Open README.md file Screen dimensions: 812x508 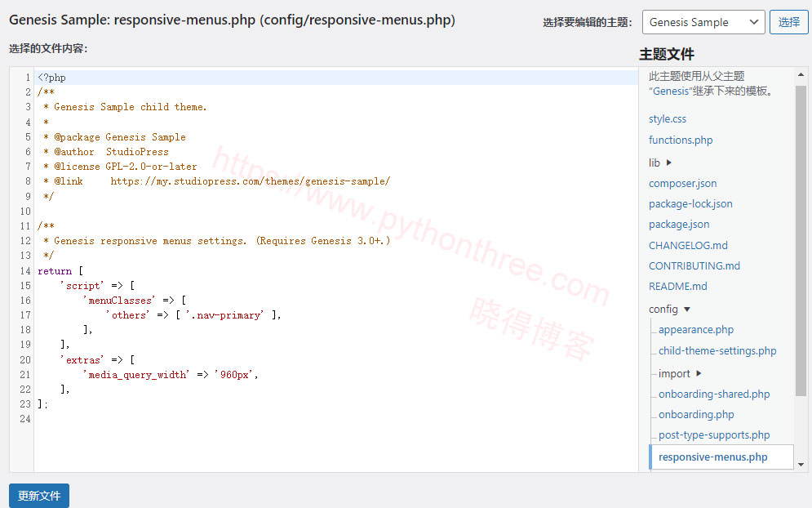pyautogui.click(x=678, y=286)
